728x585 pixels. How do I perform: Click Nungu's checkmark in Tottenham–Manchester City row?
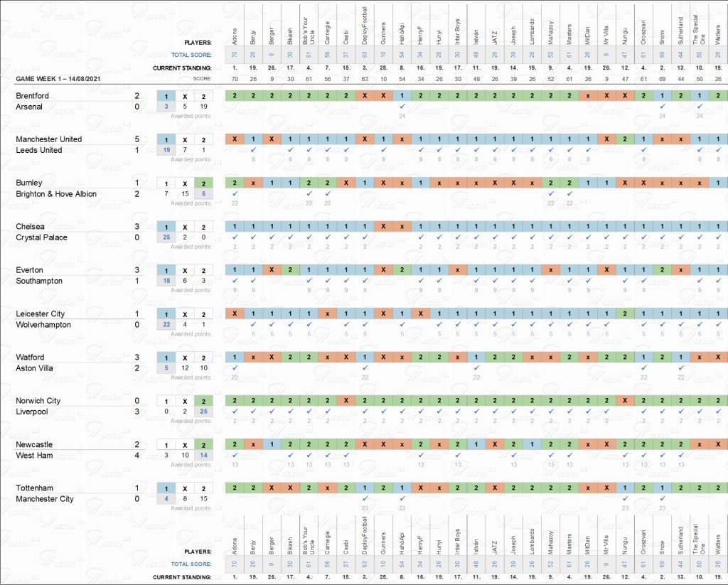(x=625, y=498)
